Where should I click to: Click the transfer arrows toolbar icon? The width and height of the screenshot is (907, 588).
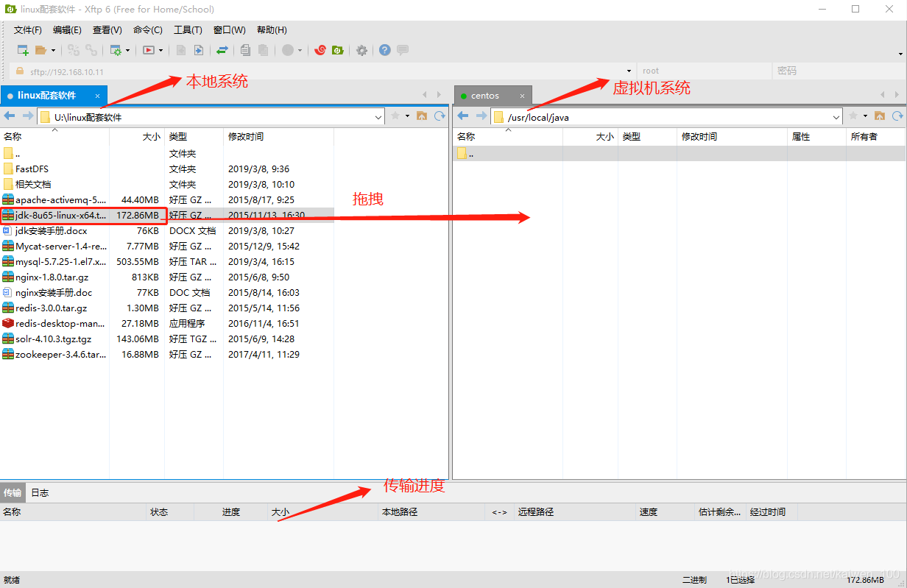pyautogui.click(x=222, y=50)
